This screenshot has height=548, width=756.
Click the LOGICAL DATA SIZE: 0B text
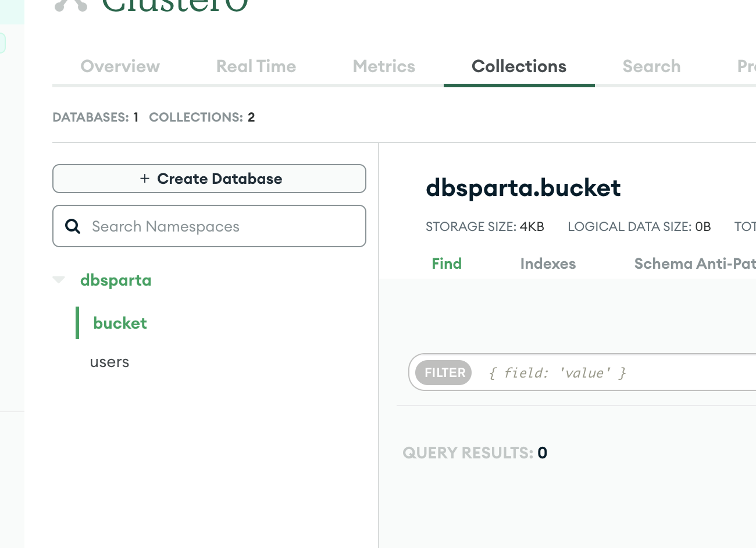coord(639,226)
